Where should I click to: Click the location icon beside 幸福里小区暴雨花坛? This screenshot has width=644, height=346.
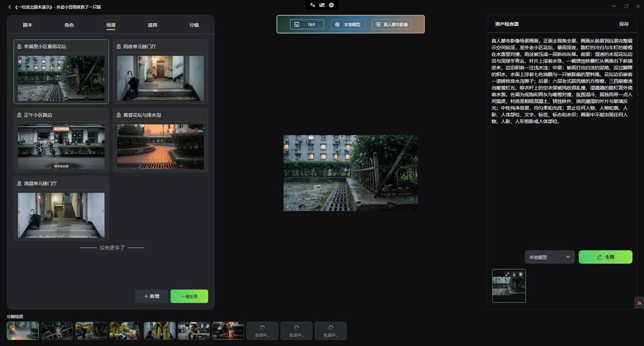point(19,46)
